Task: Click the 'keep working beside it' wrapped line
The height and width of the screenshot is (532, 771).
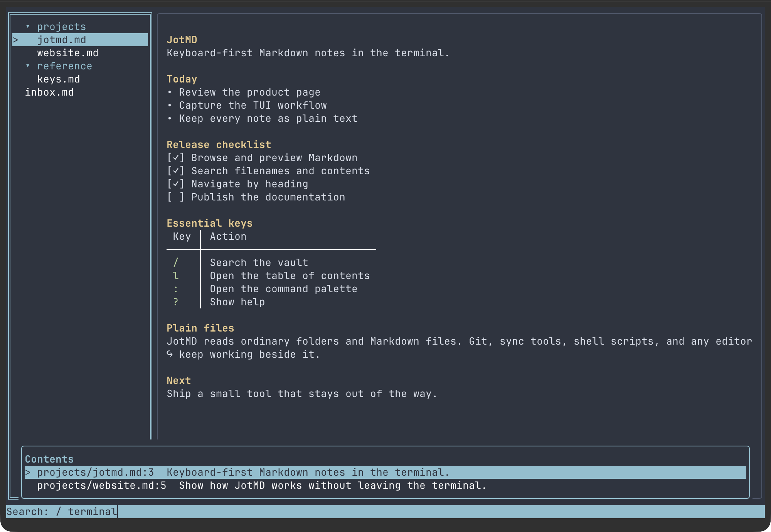Action: pyautogui.click(x=250, y=354)
